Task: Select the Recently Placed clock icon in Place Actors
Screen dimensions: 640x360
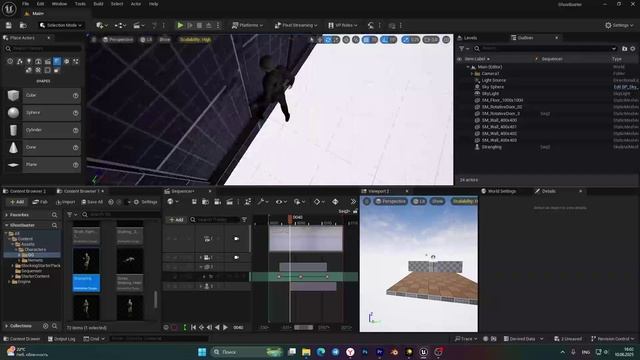Action: (x=10, y=61)
